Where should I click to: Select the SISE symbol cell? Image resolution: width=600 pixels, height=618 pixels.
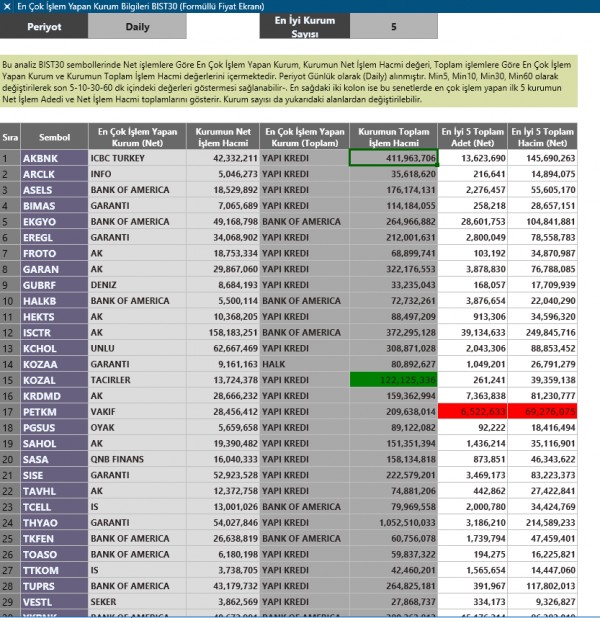(x=54, y=475)
